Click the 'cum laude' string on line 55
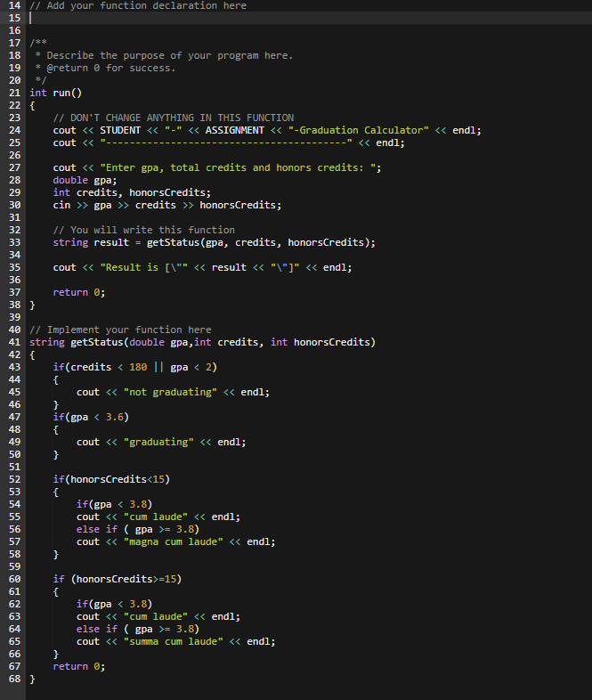 (156, 517)
